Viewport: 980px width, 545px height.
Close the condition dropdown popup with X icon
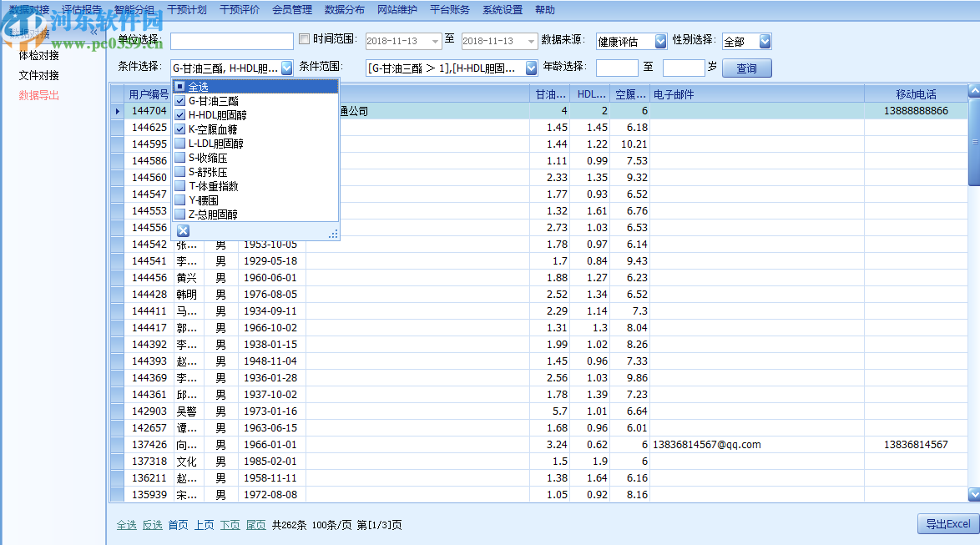click(184, 231)
